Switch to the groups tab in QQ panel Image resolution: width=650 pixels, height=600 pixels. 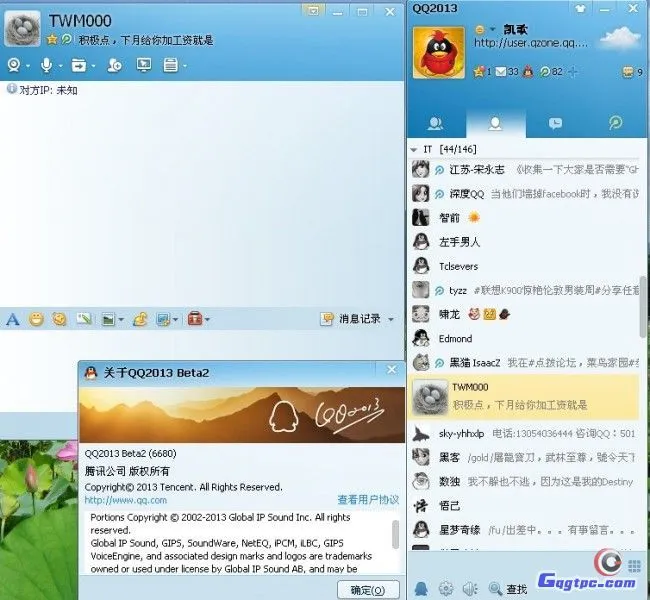435,123
